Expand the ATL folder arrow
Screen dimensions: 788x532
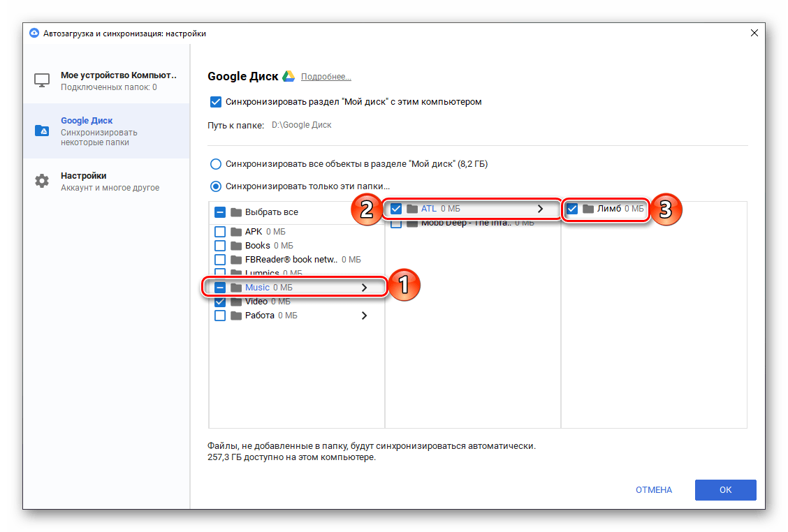coord(540,209)
